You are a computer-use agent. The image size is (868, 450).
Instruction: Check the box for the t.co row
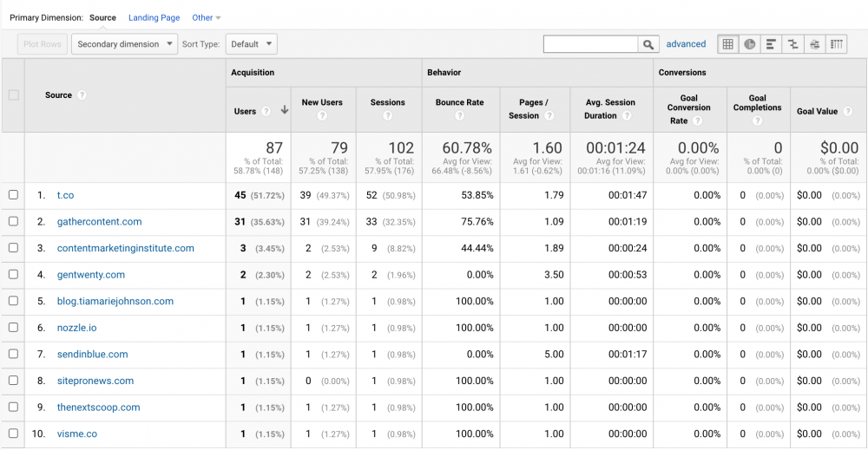click(x=13, y=195)
